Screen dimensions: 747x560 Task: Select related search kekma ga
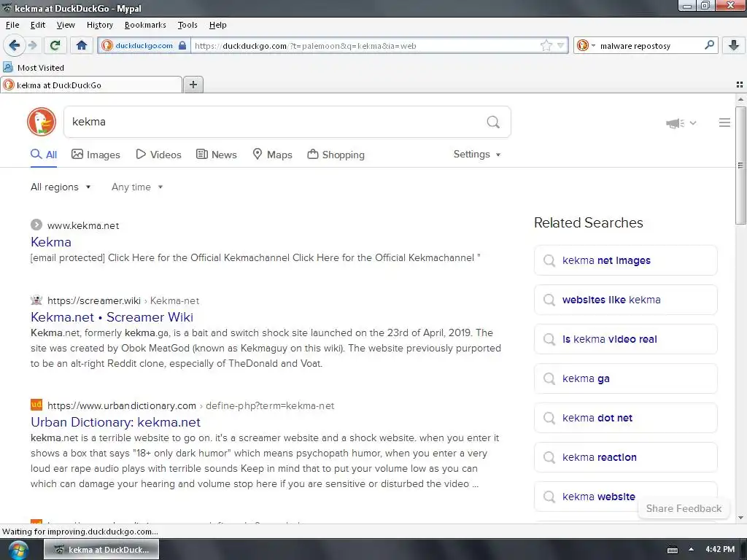(x=625, y=378)
